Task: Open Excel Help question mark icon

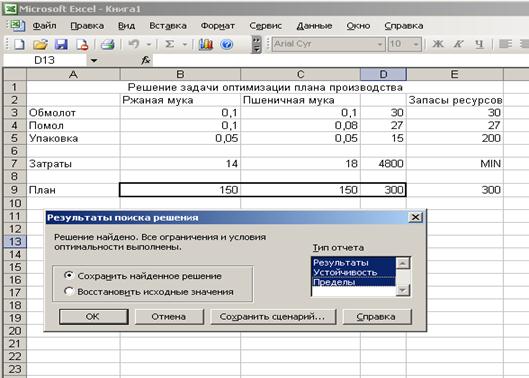Action: 227,44
